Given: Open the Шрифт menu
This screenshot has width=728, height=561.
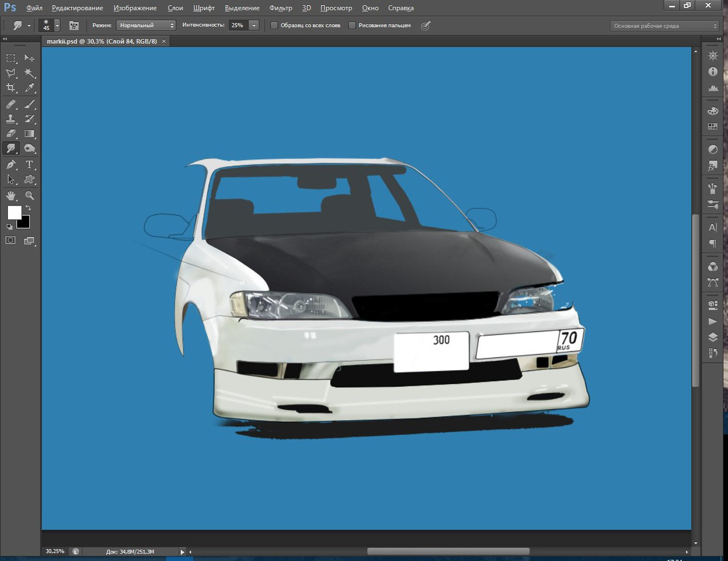Looking at the screenshot, I should click(x=204, y=8).
